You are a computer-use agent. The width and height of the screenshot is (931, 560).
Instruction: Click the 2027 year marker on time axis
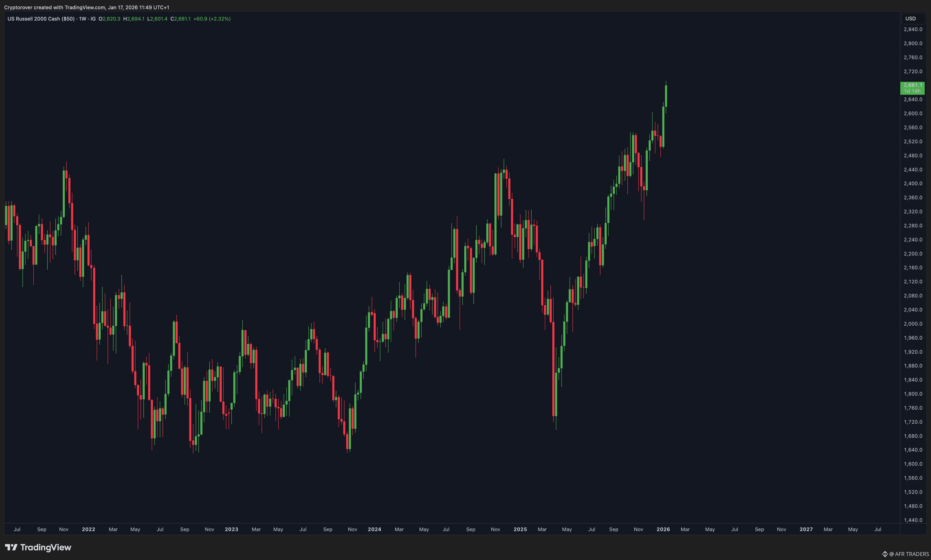click(x=806, y=529)
